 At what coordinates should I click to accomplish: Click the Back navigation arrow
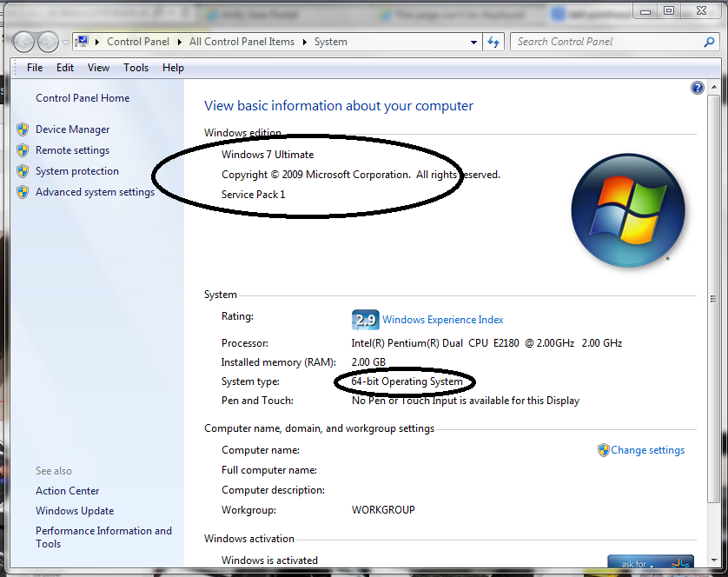pos(23,41)
